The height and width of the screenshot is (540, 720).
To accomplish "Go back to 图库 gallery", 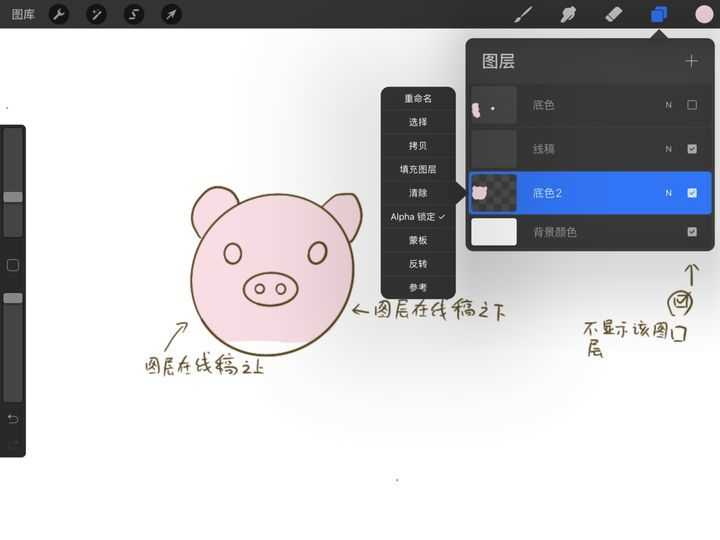I will pos(23,14).
